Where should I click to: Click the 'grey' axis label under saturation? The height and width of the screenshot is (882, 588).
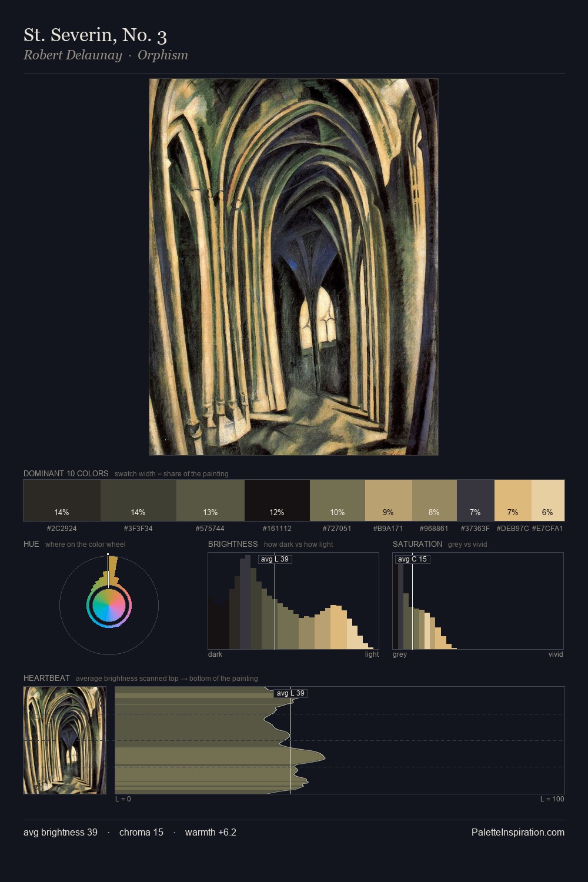coord(400,654)
